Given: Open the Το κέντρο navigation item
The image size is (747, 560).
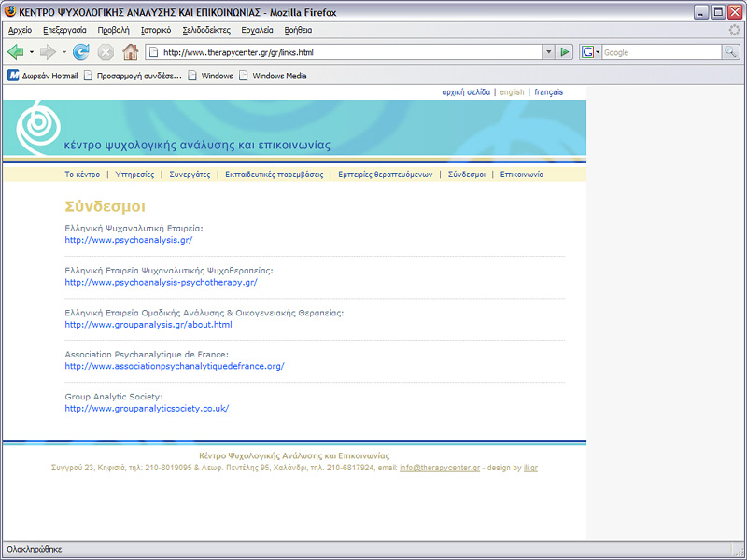Looking at the screenshot, I should 82,175.
